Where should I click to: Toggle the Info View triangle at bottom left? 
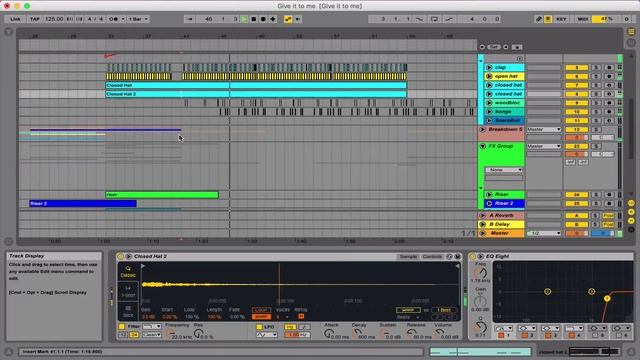9,351
